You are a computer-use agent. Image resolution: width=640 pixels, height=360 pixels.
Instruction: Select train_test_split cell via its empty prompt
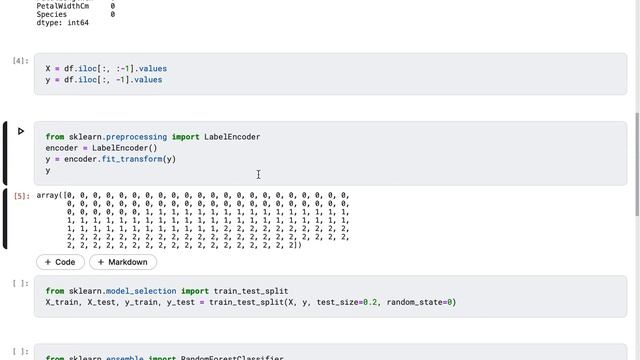coord(20,283)
